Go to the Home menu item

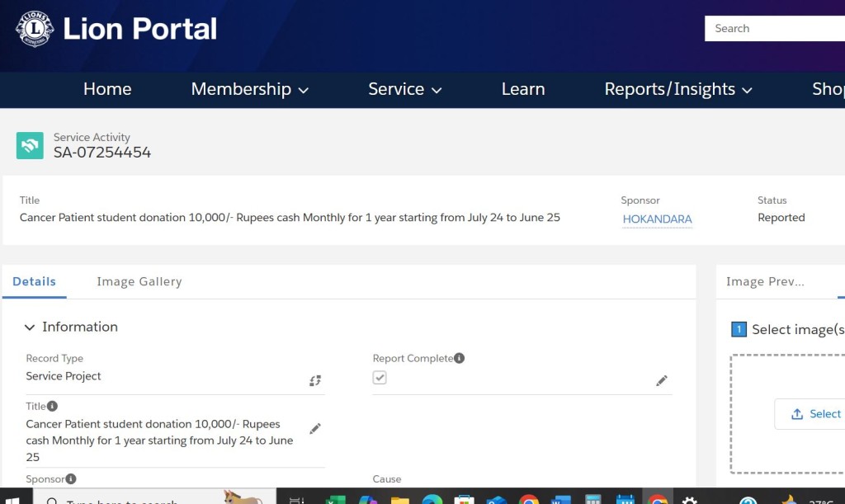pyautogui.click(x=107, y=89)
